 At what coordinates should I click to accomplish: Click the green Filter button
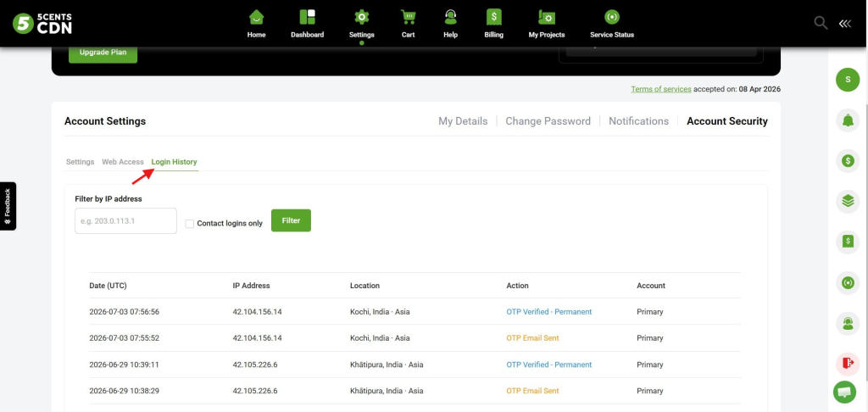[x=292, y=220]
